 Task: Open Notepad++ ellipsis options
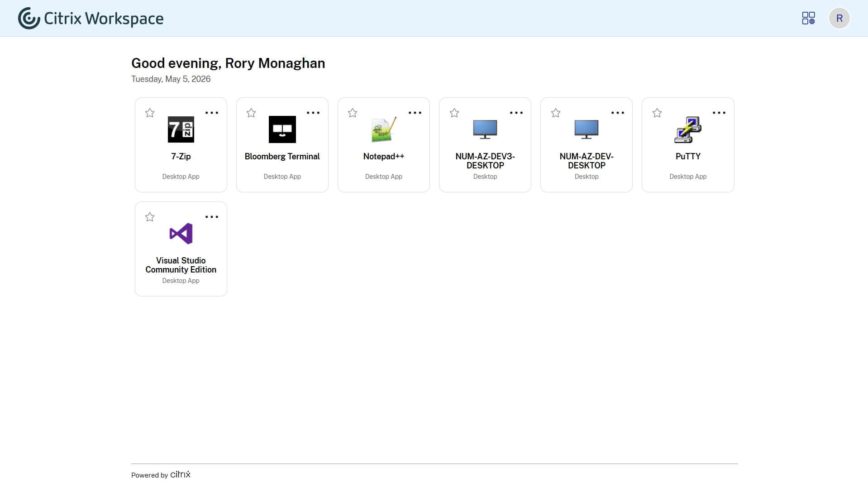(x=415, y=113)
